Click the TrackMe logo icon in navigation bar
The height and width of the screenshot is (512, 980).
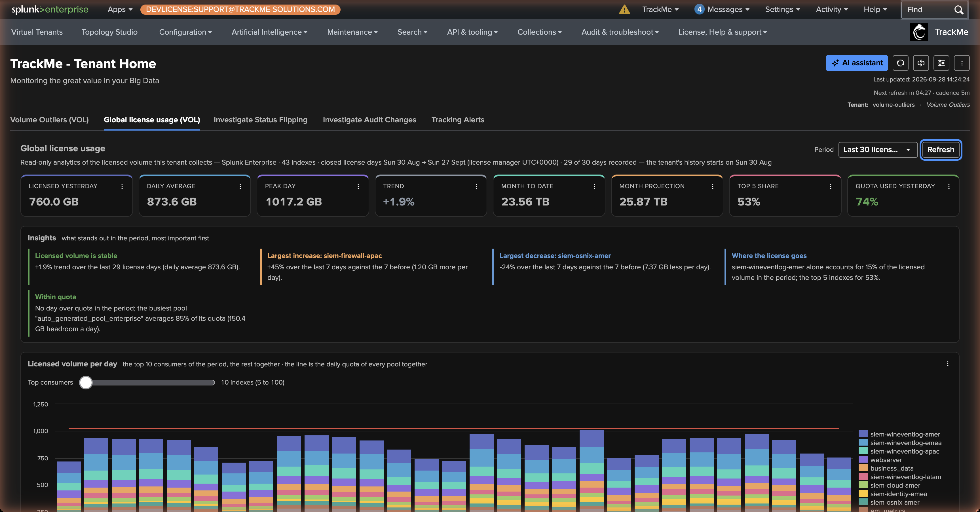pos(919,32)
